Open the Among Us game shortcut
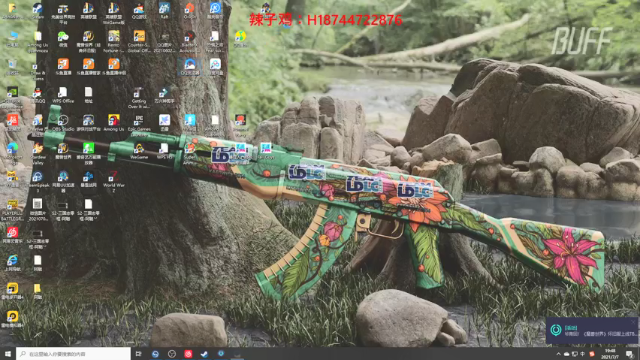The width and height of the screenshot is (640, 360). (113, 123)
